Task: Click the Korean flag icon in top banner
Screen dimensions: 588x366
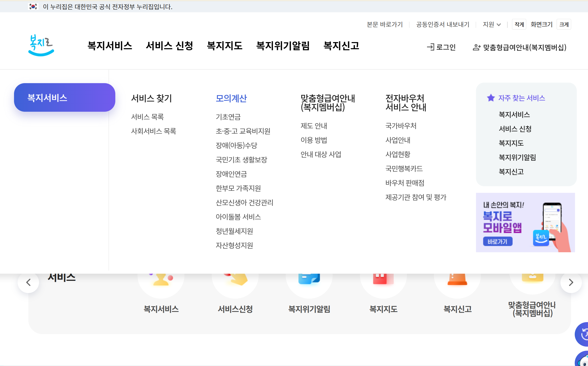Action: tap(33, 6)
